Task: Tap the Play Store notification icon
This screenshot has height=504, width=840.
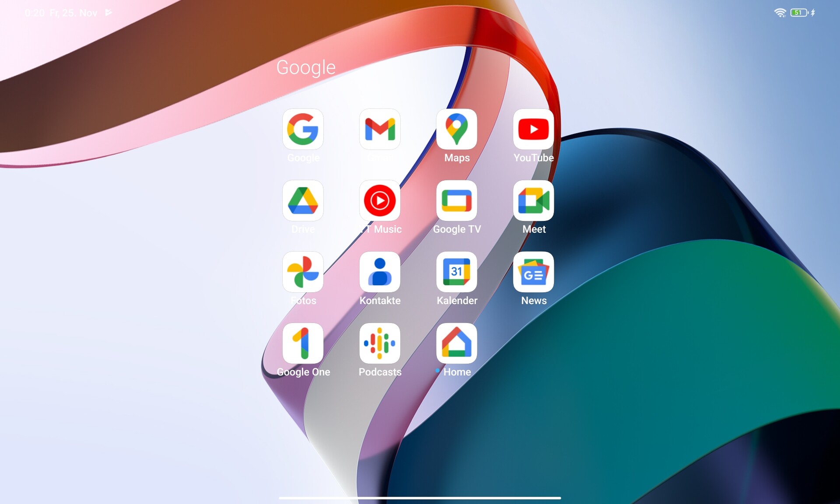Action: 108,13
